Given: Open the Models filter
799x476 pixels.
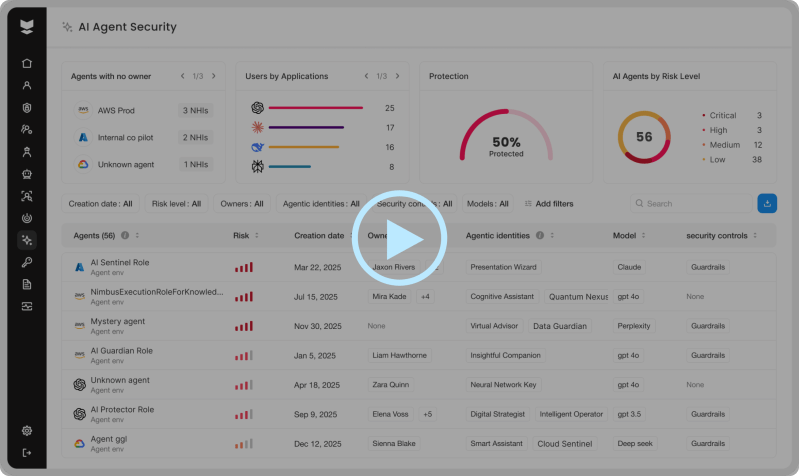Looking at the screenshot, I should click(488, 203).
